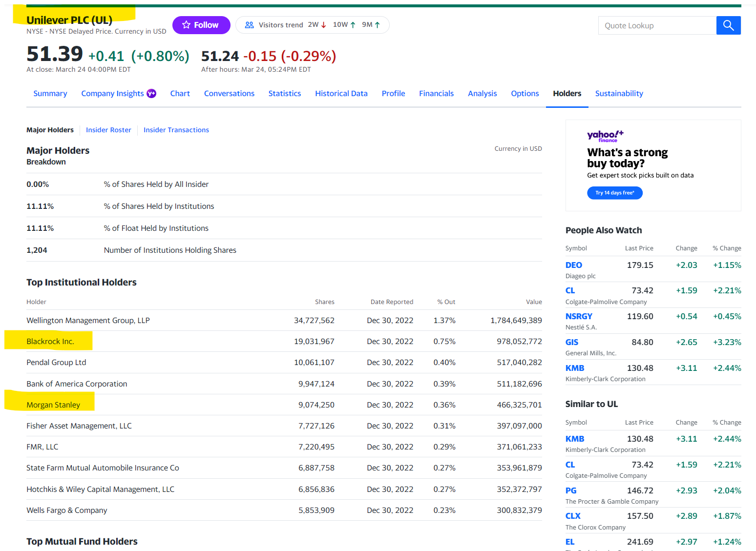Go to the Statistics tab
756x551 pixels.
285,93
